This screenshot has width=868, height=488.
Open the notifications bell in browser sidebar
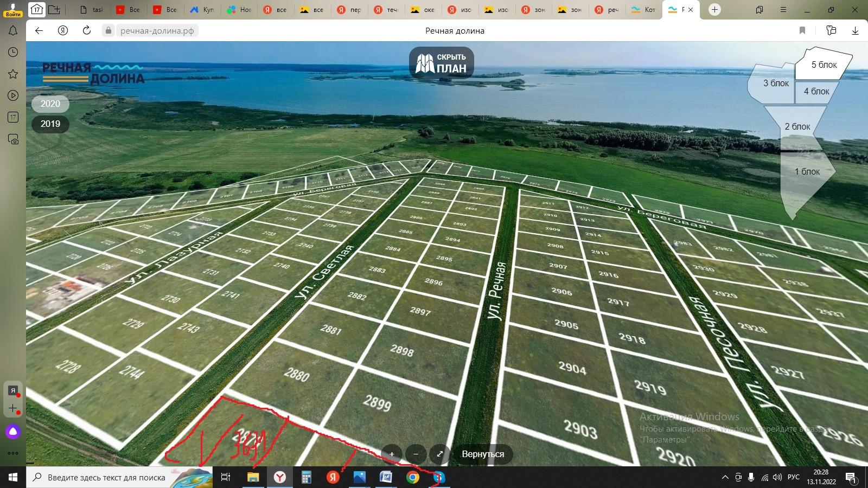pos(13,31)
